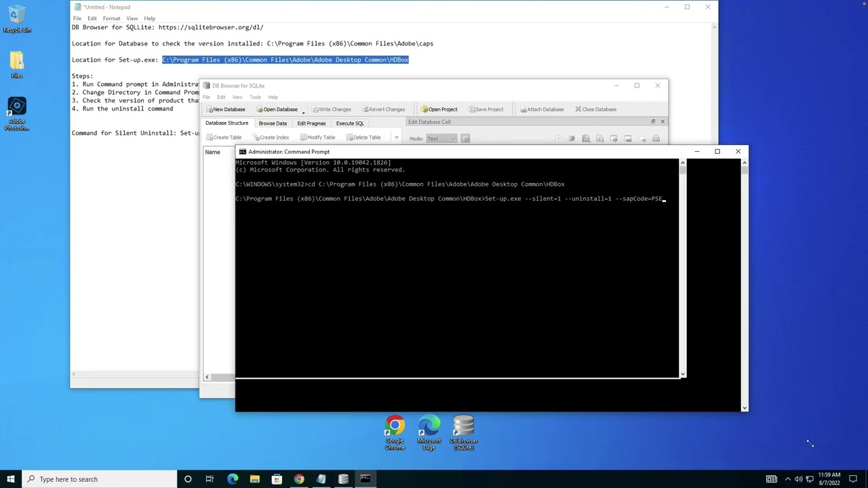Switch to Notepad from taskbar
This screenshot has height=488, width=868.
pos(321,479)
